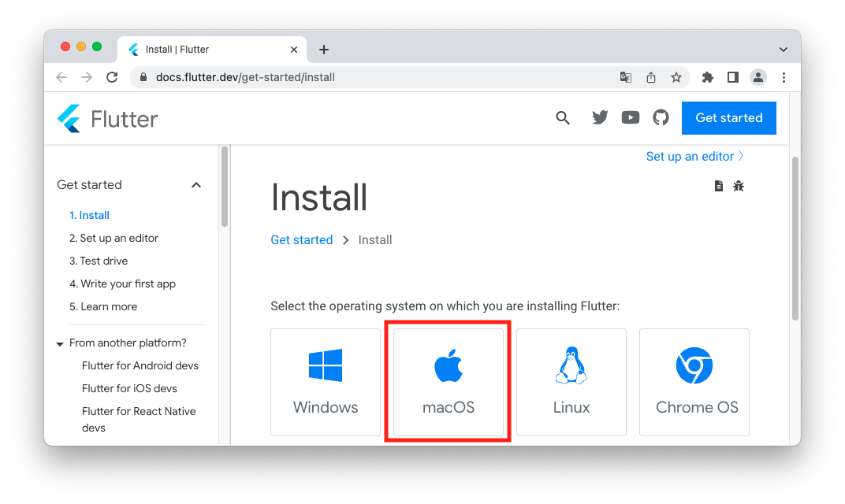Collapse the From another platform? group
Image resolution: width=845 pixels, height=504 pixels.
[x=60, y=343]
